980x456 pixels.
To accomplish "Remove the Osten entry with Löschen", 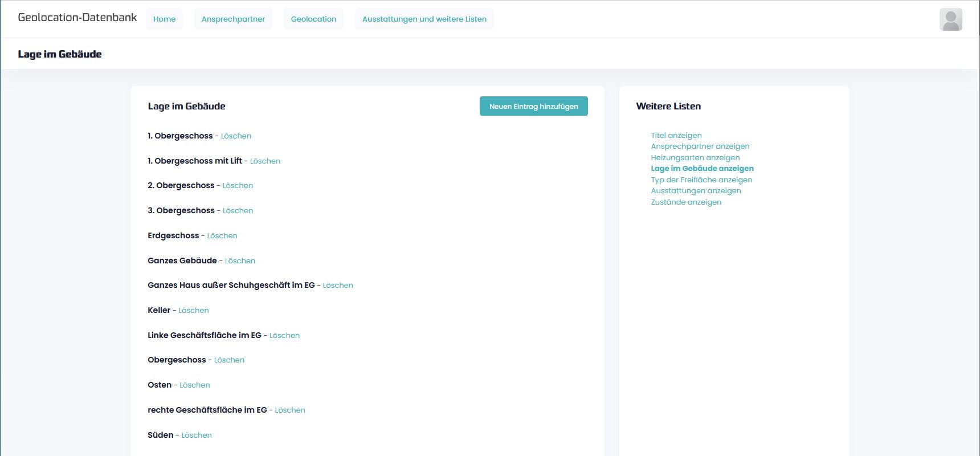I will pos(195,385).
